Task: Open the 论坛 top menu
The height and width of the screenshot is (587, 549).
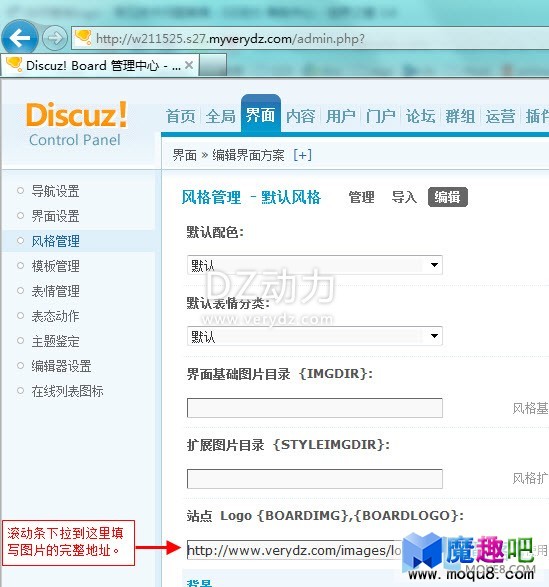Action: (421, 116)
